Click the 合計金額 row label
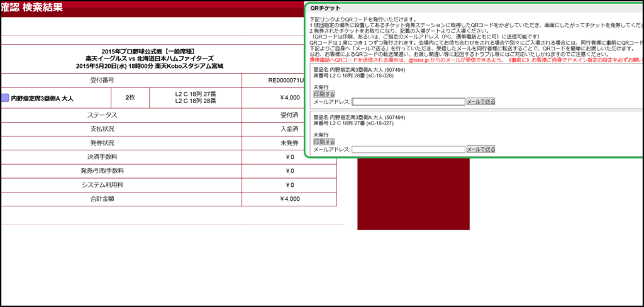Image resolution: width=644 pixels, height=307 pixels. [103, 199]
